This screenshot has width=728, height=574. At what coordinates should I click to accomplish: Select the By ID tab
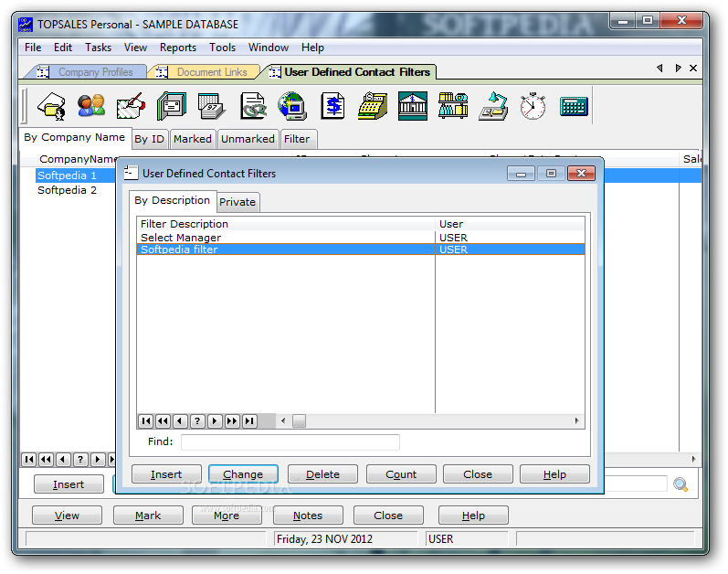coord(150,139)
